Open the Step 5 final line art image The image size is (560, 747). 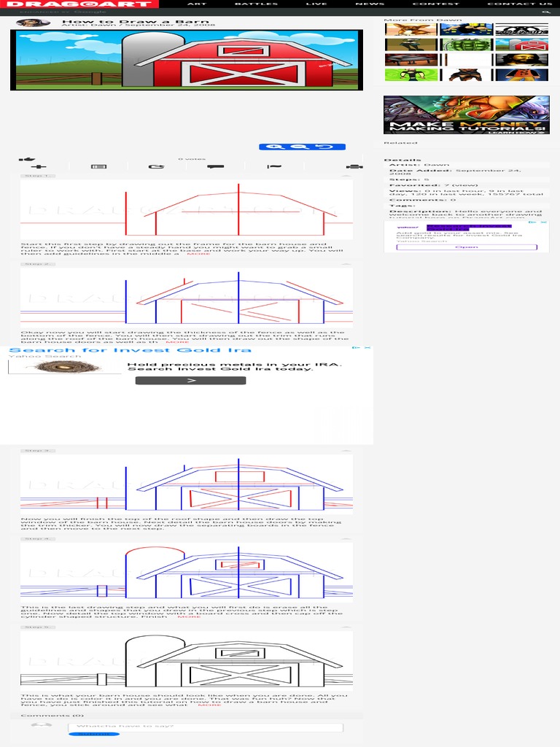(187, 661)
